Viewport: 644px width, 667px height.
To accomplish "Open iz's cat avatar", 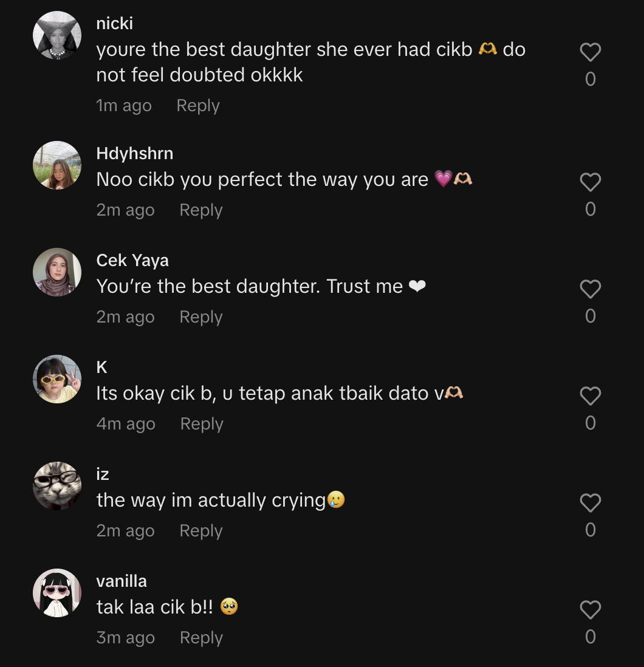I will point(57,486).
